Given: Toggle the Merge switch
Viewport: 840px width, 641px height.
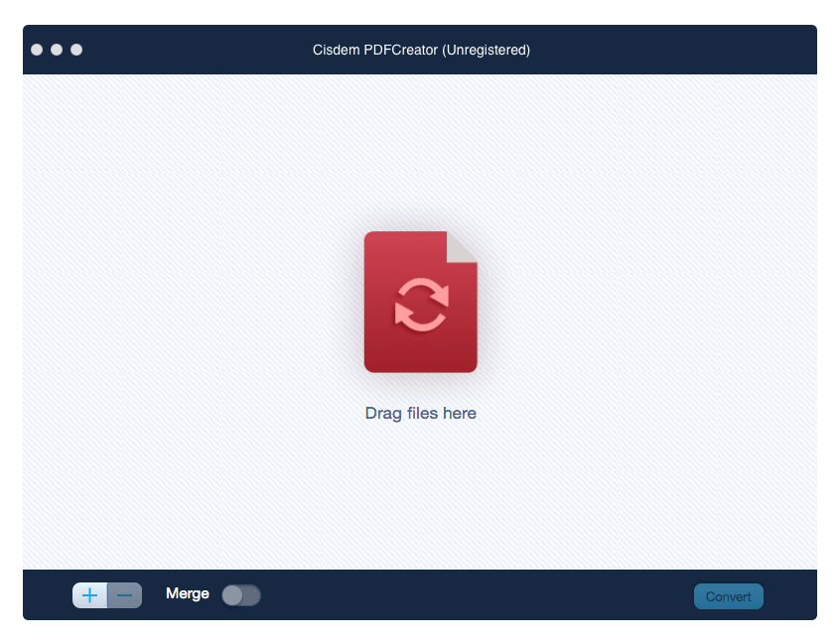Looking at the screenshot, I should [241, 595].
